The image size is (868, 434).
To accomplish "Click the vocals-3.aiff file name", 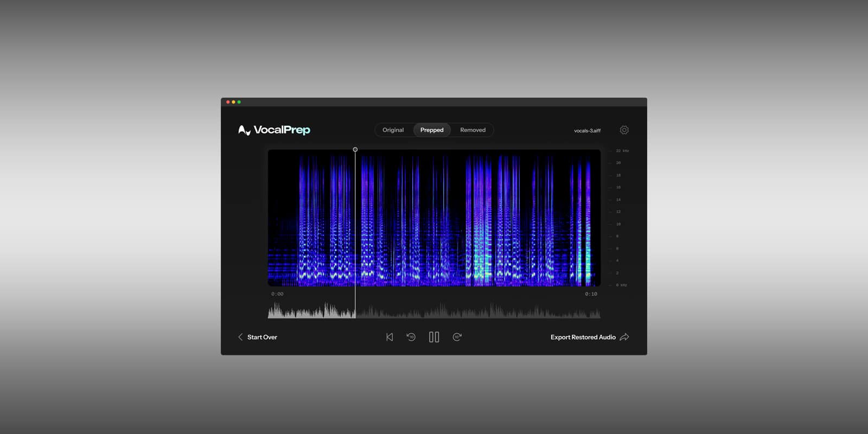I will point(588,131).
